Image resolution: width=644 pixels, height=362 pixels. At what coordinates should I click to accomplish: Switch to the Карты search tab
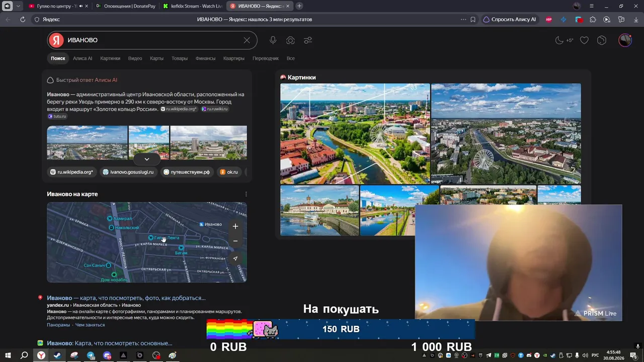click(x=156, y=58)
